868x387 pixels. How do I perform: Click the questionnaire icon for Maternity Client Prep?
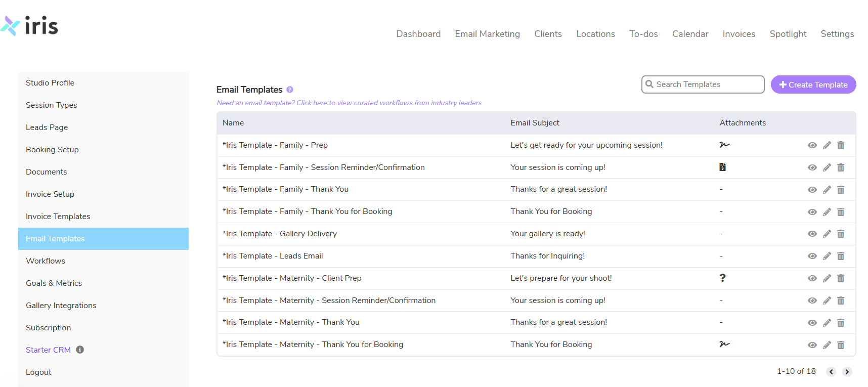coord(722,278)
